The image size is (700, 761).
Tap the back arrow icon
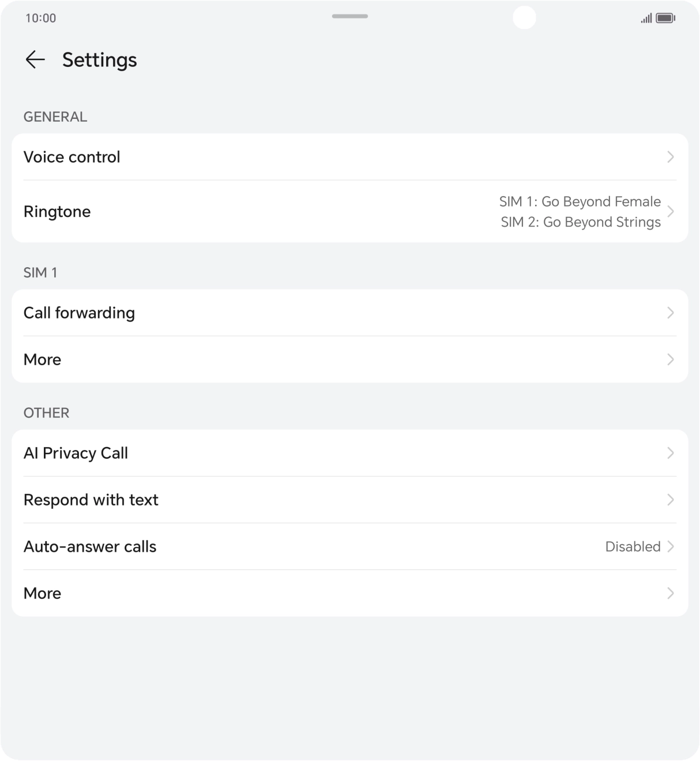[35, 59]
